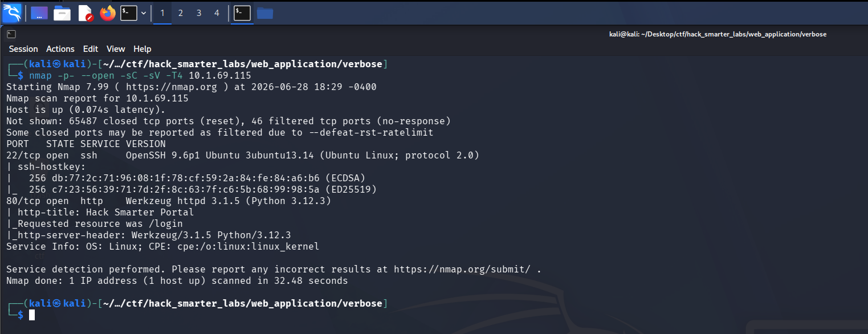The image size is (868, 334).
Task: Switch to workspace 2
Action: [x=181, y=13]
